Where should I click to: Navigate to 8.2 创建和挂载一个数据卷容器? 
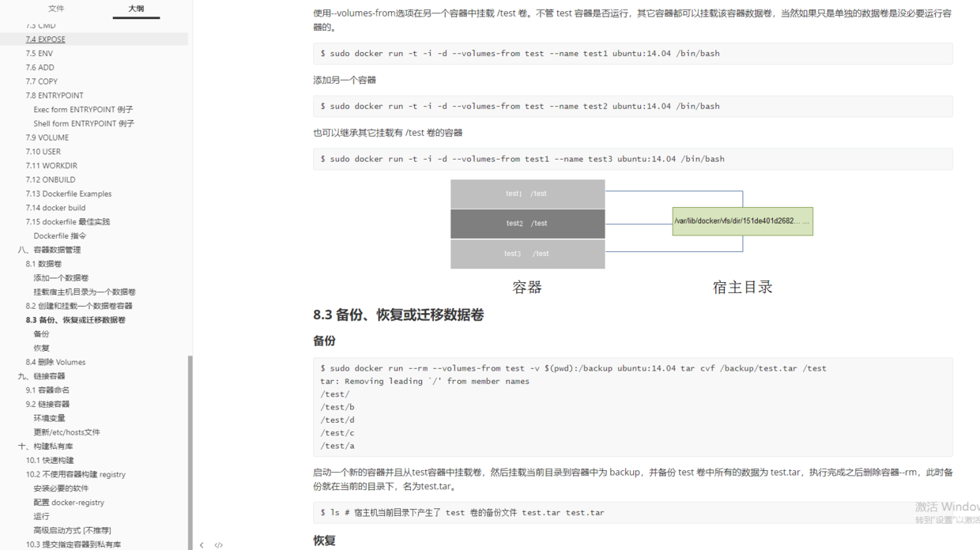79,306
